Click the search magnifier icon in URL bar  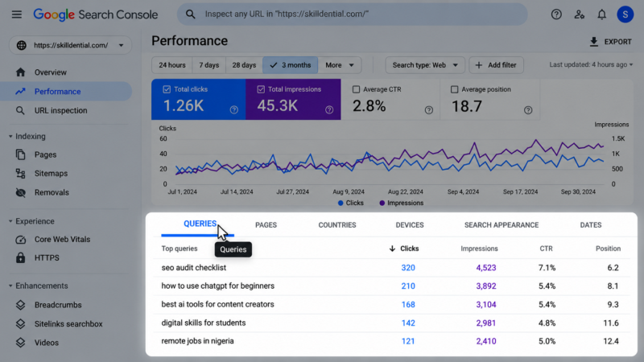tap(190, 14)
